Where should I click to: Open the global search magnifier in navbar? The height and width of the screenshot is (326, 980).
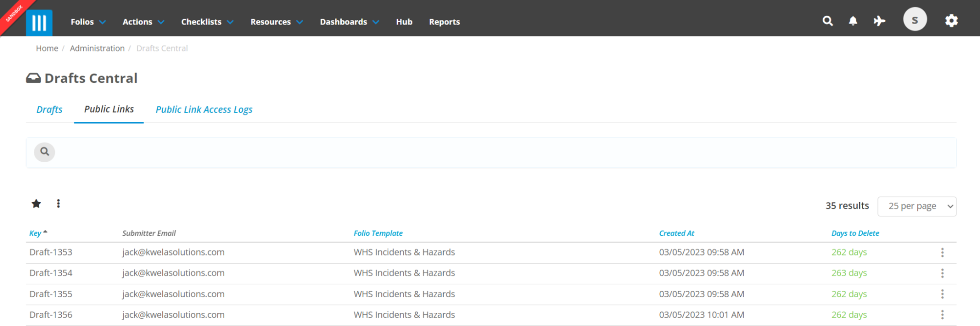pyautogui.click(x=828, y=21)
